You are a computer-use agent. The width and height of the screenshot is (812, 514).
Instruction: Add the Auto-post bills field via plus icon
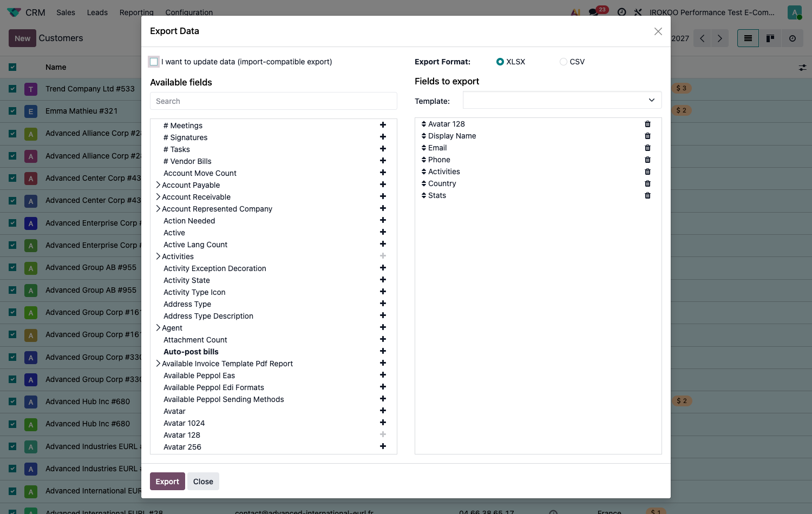(x=383, y=351)
